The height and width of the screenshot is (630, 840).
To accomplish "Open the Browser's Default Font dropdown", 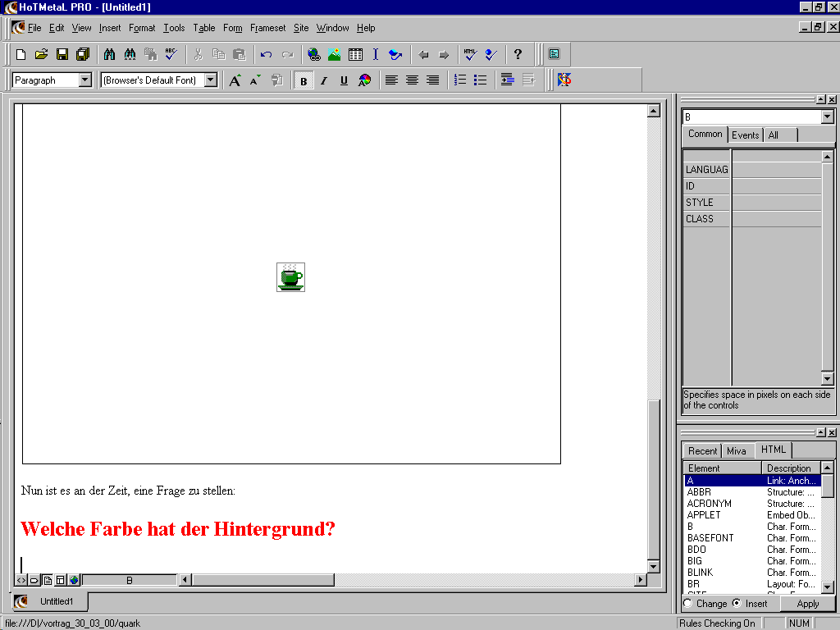I will pos(211,80).
